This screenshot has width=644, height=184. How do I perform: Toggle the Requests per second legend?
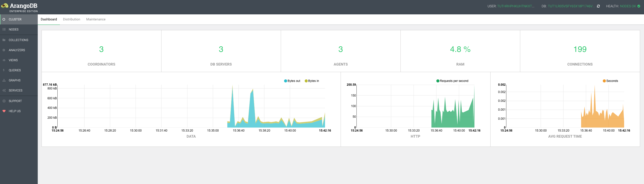point(452,81)
